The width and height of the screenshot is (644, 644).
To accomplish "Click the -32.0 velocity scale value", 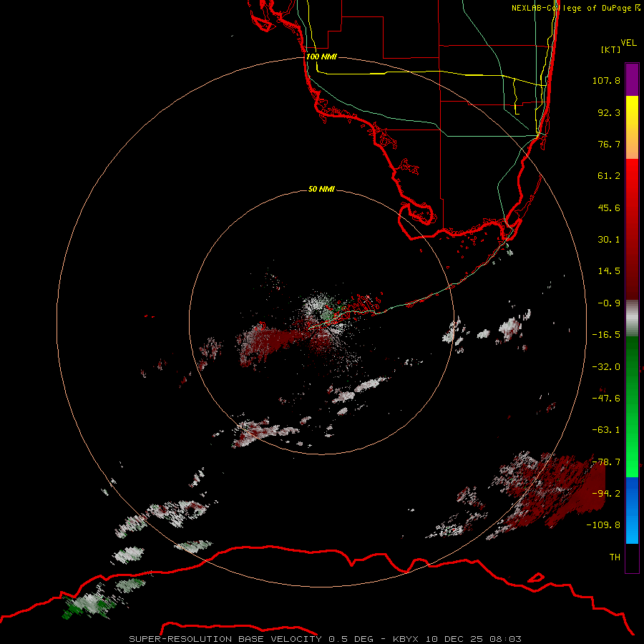I will coord(606,367).
